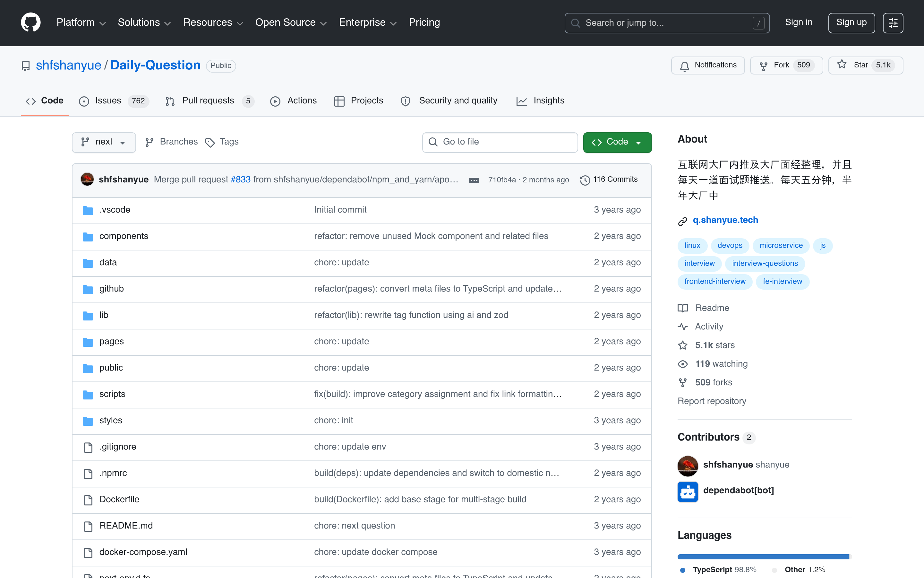Switch to the Insights tab
Viewport: 924px width, 578px height.
point(540,101)
